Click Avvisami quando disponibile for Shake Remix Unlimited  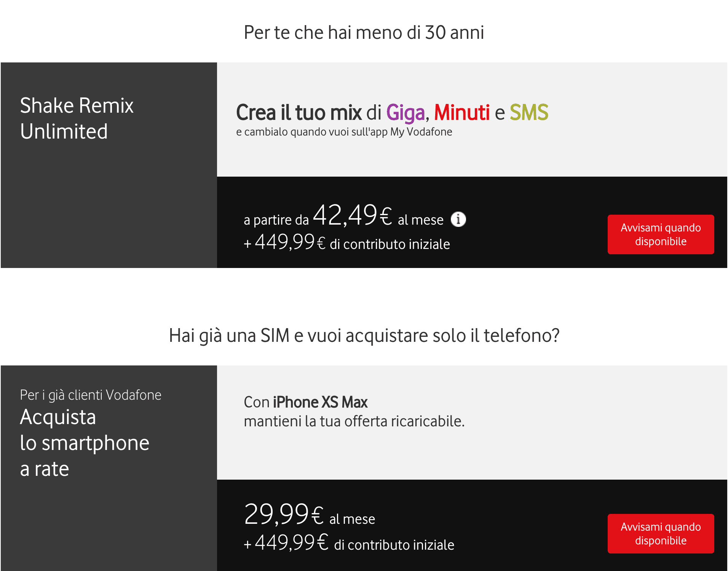click(661, 234)
